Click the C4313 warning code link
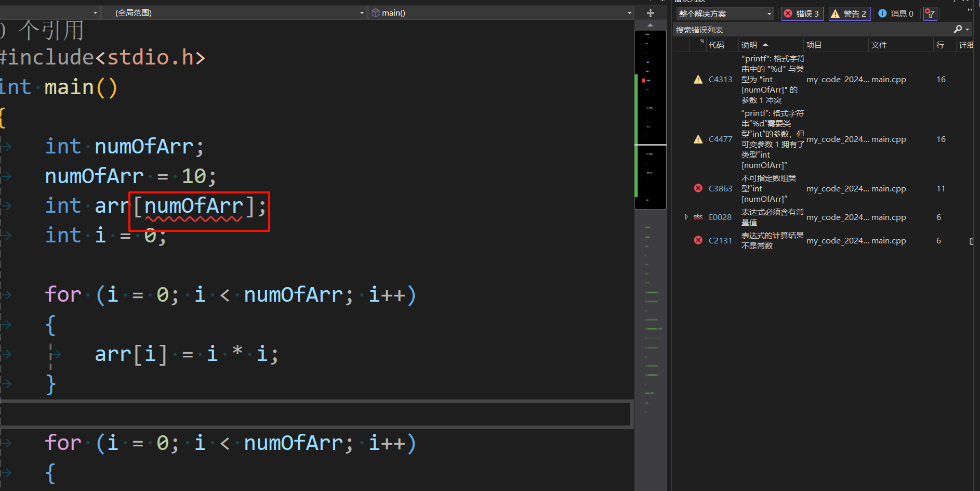Image resolution: width=980 pixels, height=491 pixels. (720, 80)
